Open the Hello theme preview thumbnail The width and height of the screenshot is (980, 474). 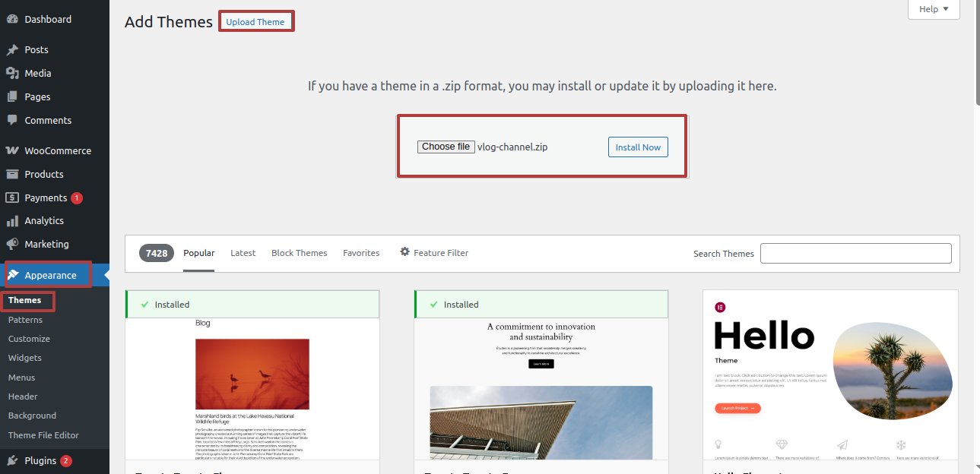point(830,375)
